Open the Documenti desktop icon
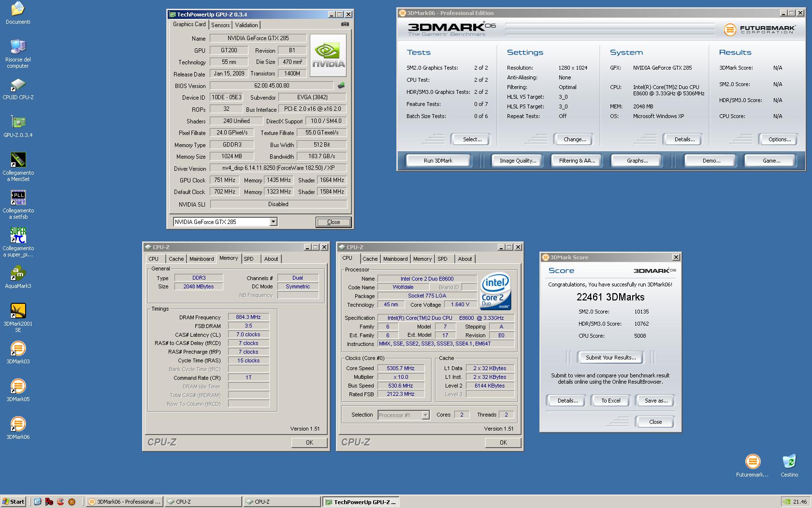 [x=18, y=9]
